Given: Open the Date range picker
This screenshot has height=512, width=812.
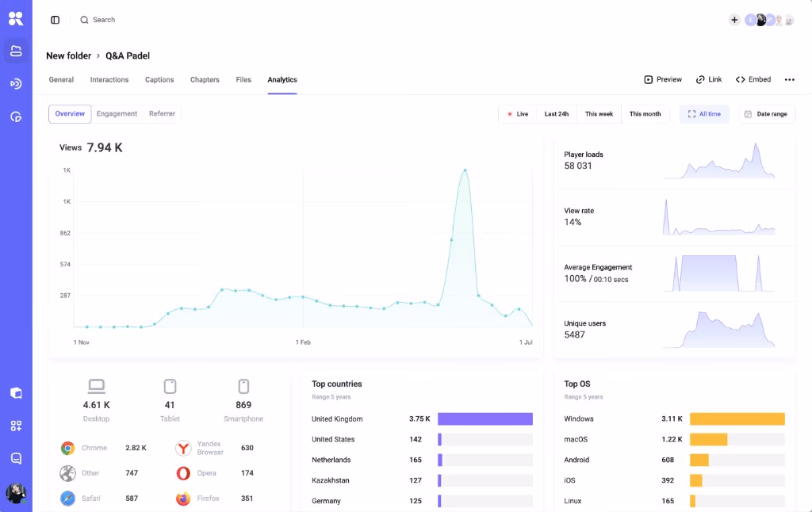Looking at the screenshot, I should pos(767,114).
